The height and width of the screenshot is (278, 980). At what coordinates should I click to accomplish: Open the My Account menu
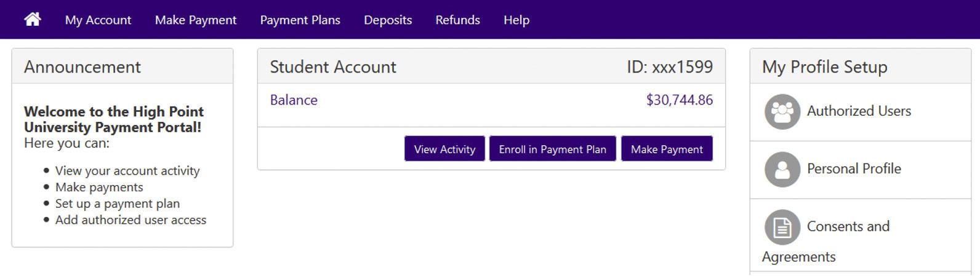click(98, 20)
